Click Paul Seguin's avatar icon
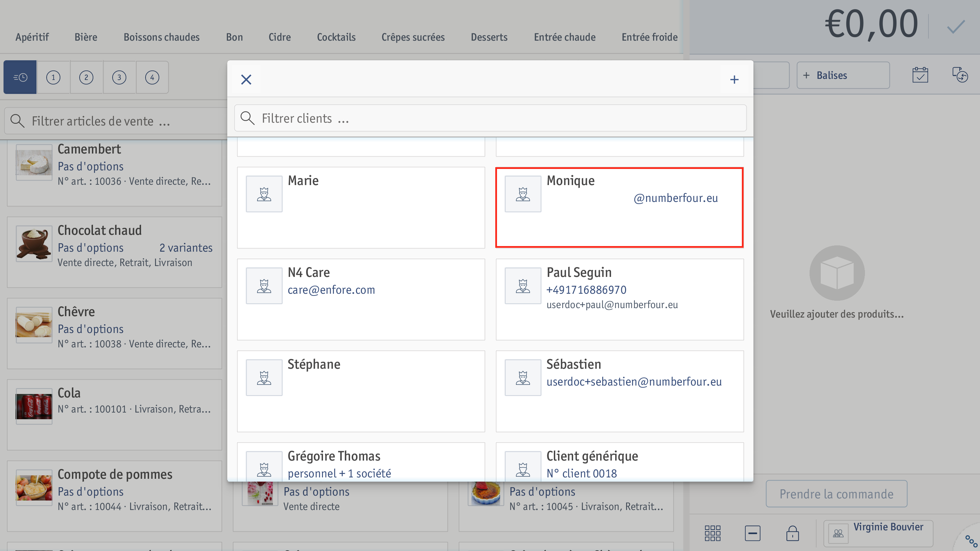 tap(523, 286)
